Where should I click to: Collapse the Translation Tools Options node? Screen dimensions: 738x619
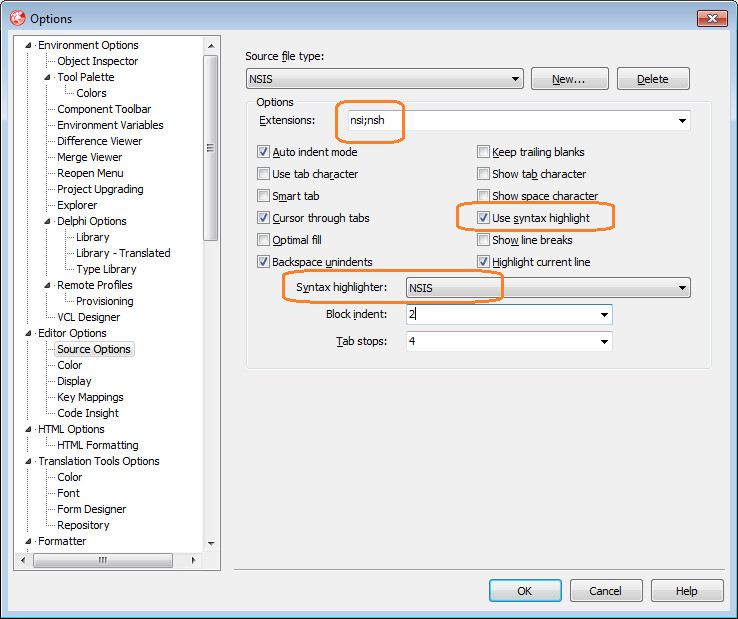pyautogui.click(x=28, y=461)
